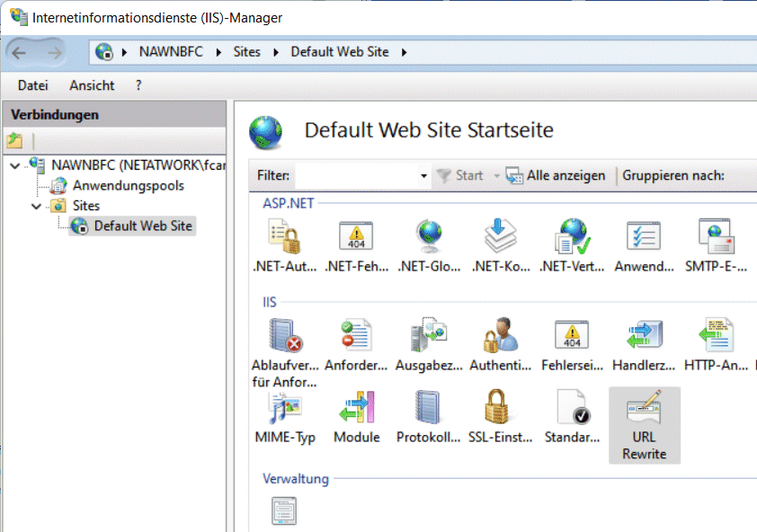Open the icon under Verwaltung section

point(284,510)
